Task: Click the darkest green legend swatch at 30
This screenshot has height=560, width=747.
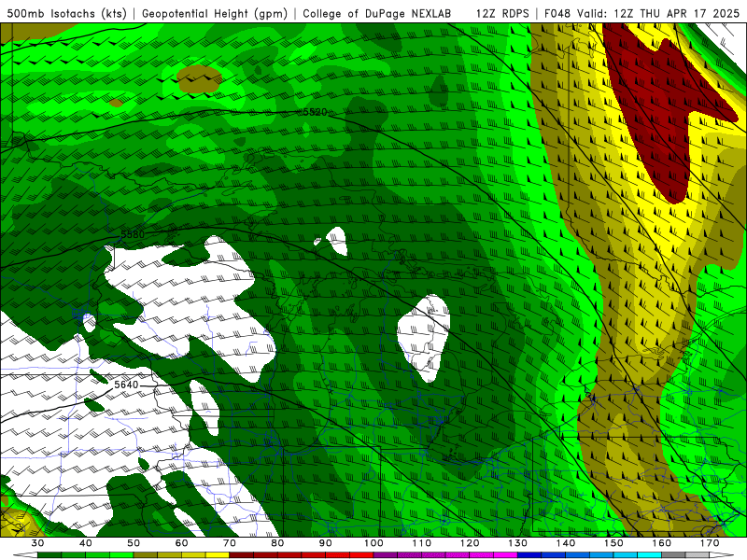Action: click(x=49, y=555)
